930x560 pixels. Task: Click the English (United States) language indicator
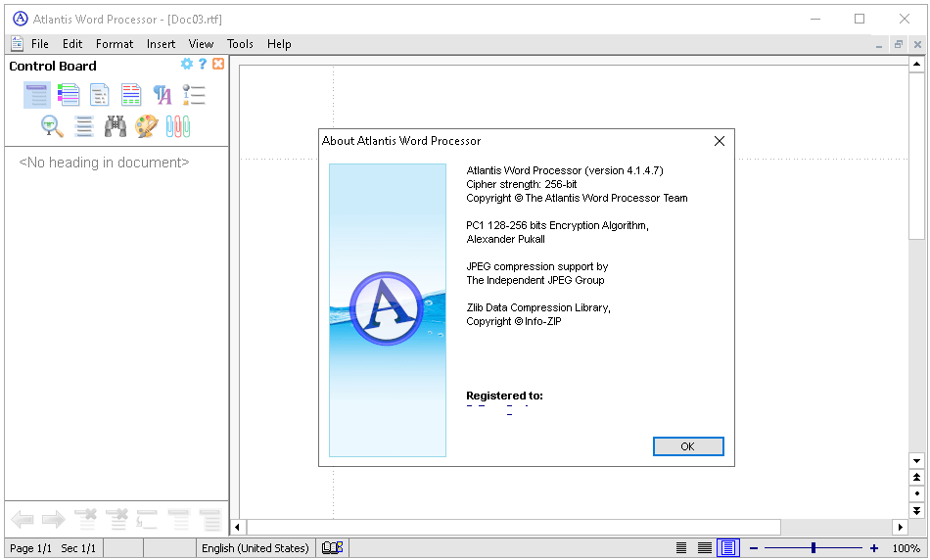256,548
